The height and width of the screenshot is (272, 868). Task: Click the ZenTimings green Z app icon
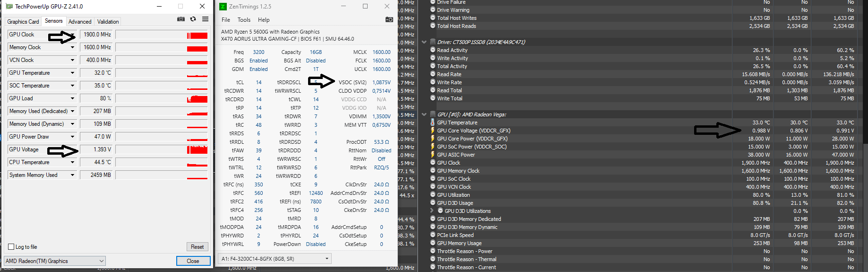point(223,6)
